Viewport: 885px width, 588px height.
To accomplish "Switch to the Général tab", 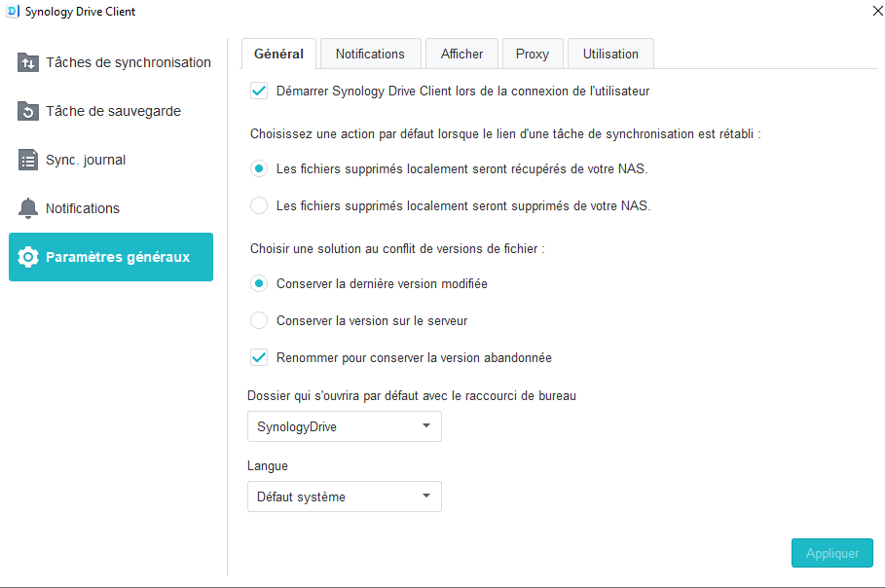I will (278, 55).
